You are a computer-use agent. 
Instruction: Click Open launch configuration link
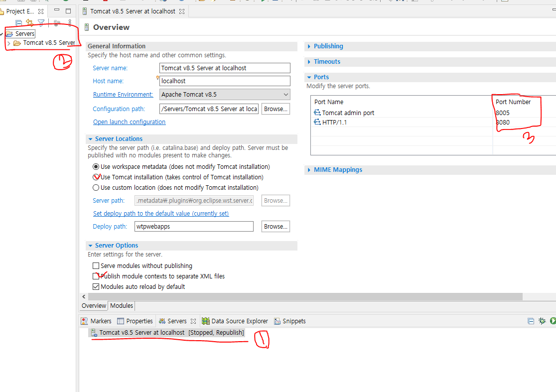coord(129,122)
